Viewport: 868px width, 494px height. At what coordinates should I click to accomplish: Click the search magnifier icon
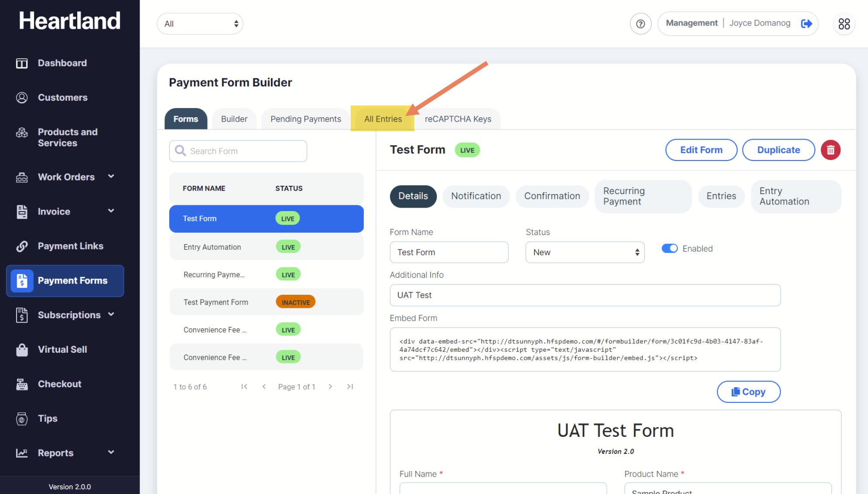pos(180,151)
